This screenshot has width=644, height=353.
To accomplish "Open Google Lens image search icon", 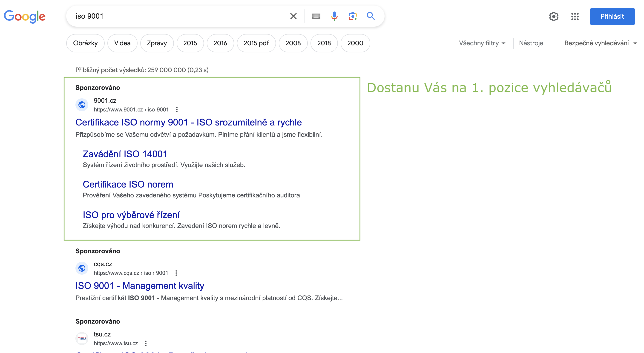I will (x=353, y=16).
